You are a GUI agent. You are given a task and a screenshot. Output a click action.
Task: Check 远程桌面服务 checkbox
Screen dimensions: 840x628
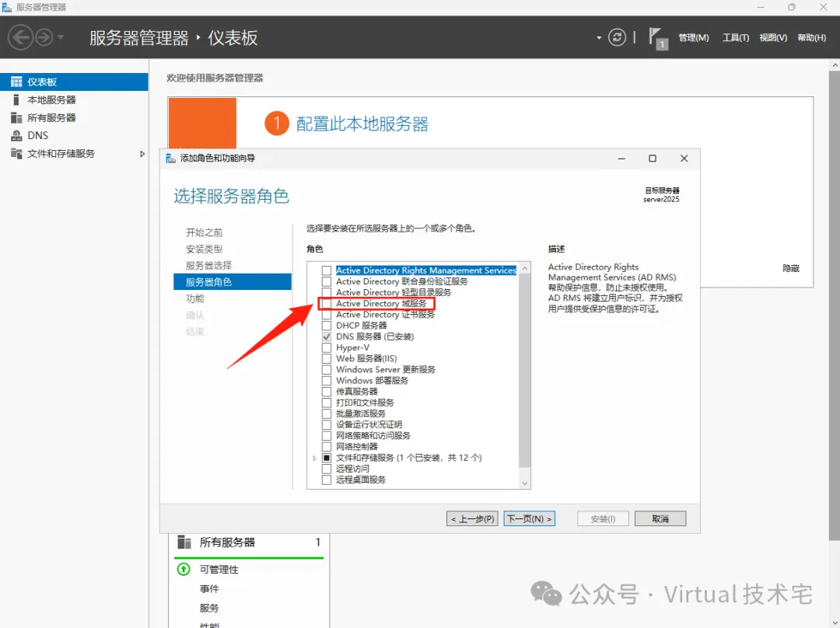[326, 480]
